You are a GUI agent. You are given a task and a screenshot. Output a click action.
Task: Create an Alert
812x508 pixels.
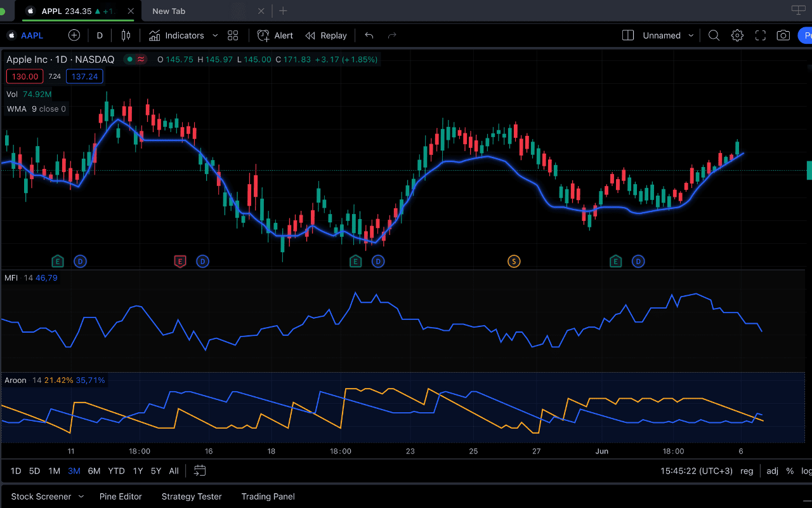275,36
